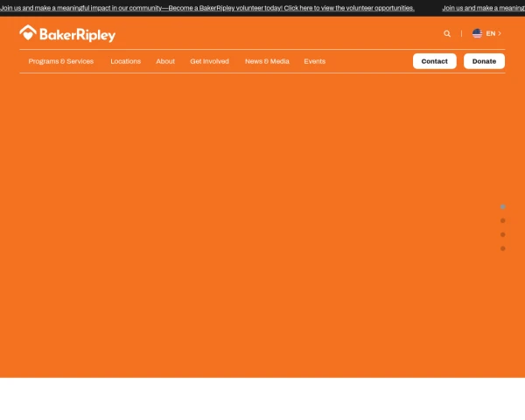Viewport: 525px width, 420px height.
Task: Select the EN language label
Action: coord(490,33)
